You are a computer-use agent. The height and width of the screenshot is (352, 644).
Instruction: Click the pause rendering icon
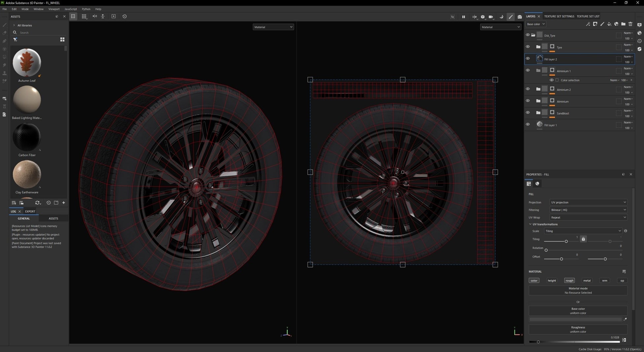(463, 17)
